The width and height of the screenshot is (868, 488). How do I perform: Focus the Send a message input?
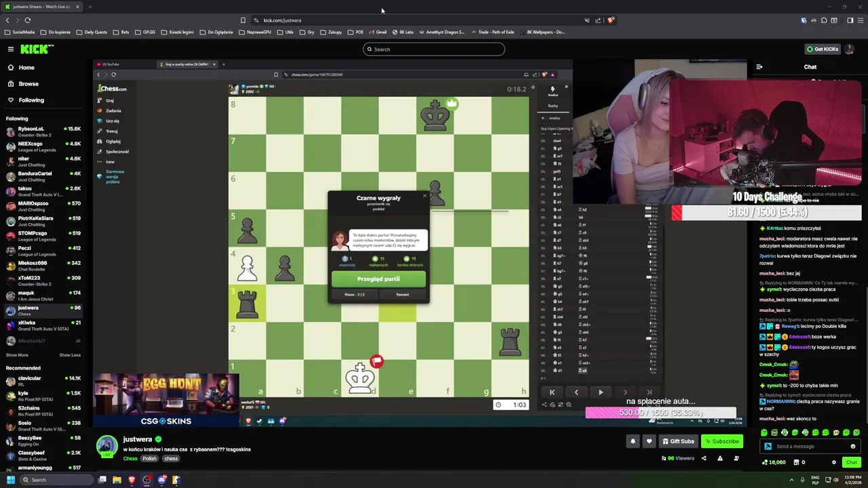coord(810,446)
